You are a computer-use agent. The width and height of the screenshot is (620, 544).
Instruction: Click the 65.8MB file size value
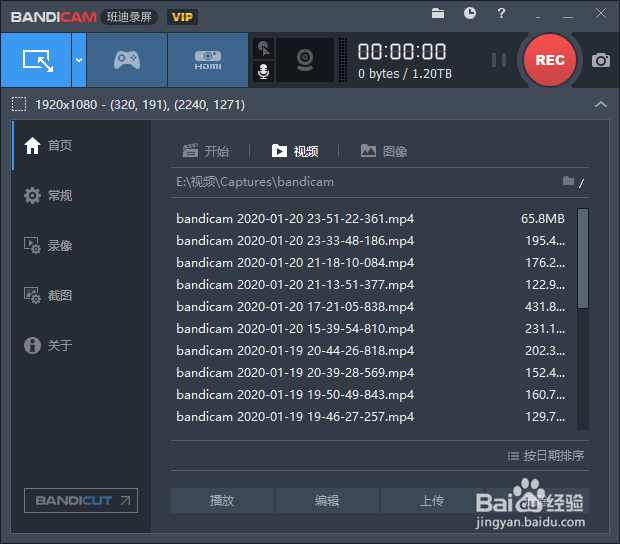coord(543,219)
